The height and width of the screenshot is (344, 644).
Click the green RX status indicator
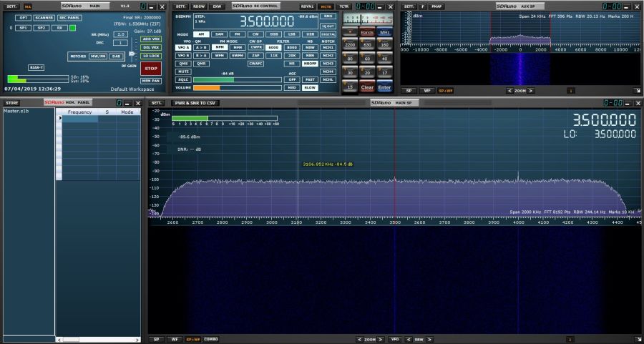coord(72,28)
